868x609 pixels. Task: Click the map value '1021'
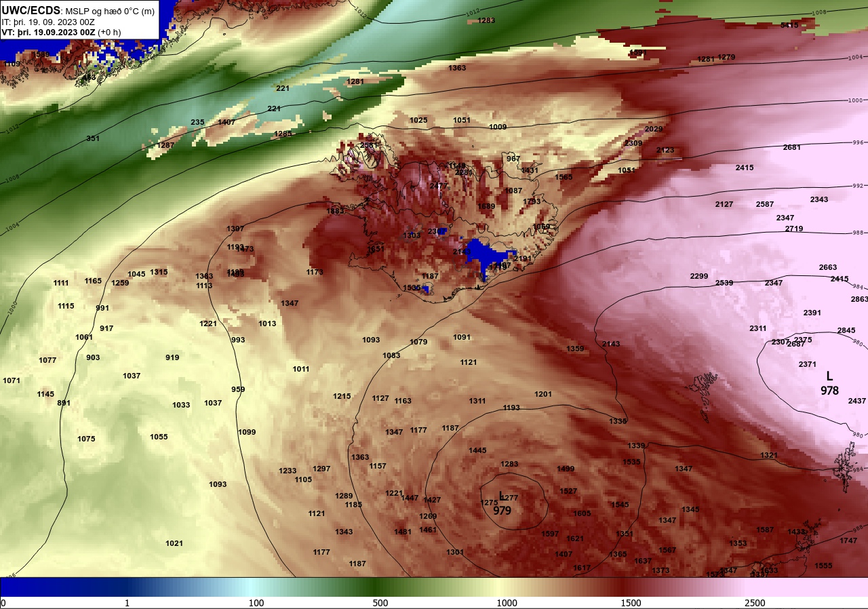click(x=174, y=543)
